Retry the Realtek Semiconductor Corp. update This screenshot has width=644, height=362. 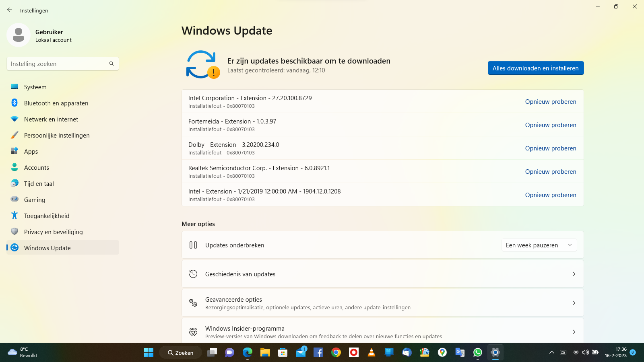click(x=551, y=172)
